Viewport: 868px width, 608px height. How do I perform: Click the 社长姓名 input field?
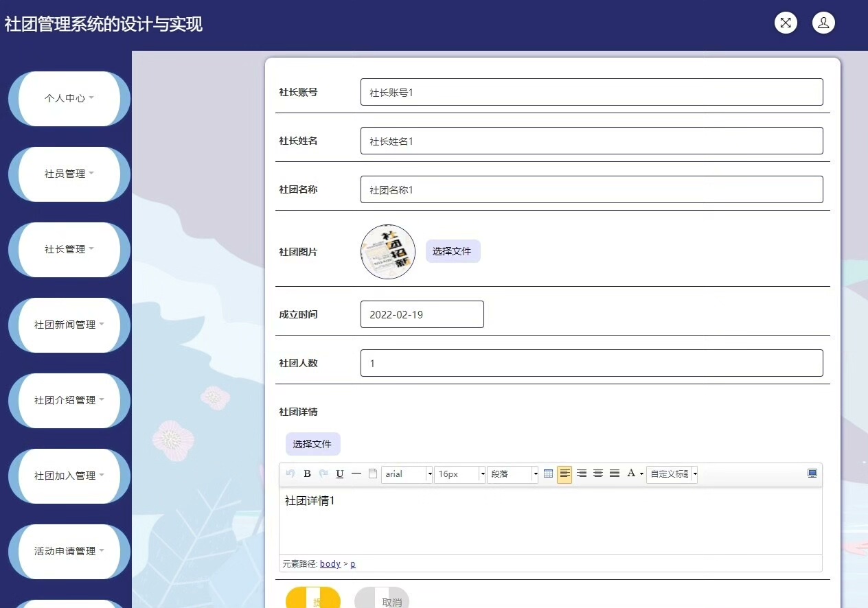pyautogui.click(x=591, y=141)
